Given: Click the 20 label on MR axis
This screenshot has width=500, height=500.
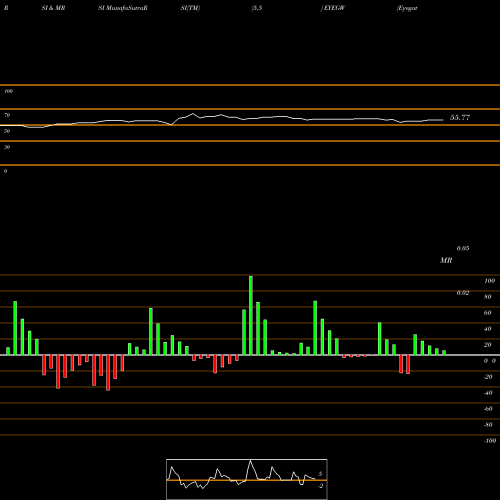Looking at the screenshot, I should click(488, 345).
